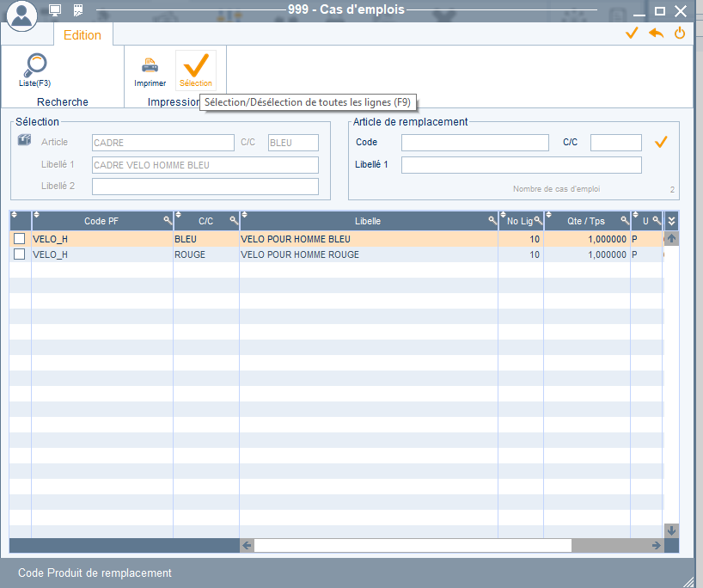Check the VELO POUR HOMME BLEU row checkbox
Image resolution: width=703 pixels, height=588 pixels.
pos(19,239)
